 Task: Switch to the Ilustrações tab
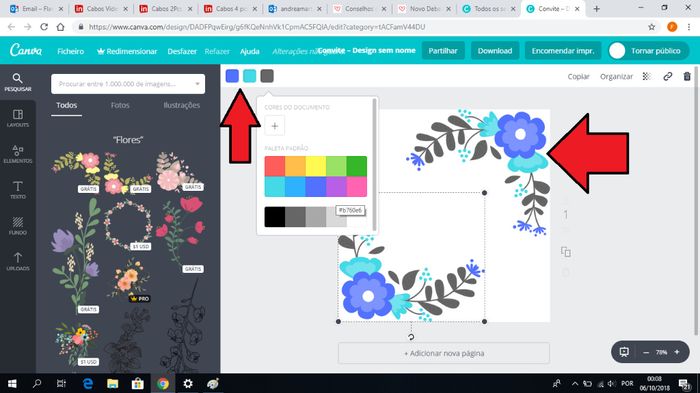(182, 105)
